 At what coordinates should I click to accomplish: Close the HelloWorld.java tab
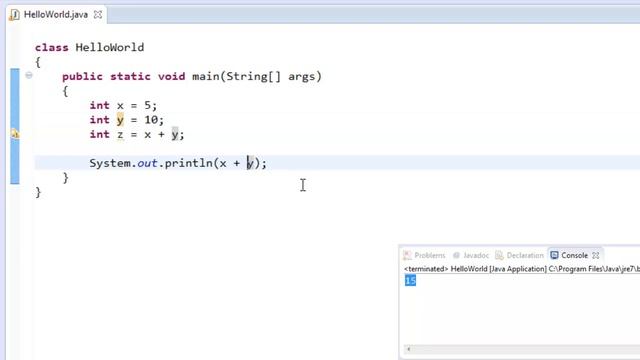tap(98, 15)
